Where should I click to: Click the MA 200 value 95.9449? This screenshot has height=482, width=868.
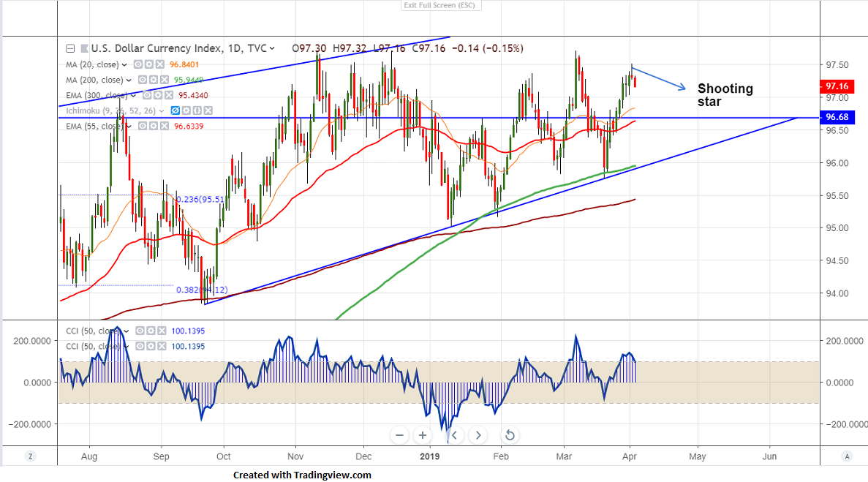(189, 80)
